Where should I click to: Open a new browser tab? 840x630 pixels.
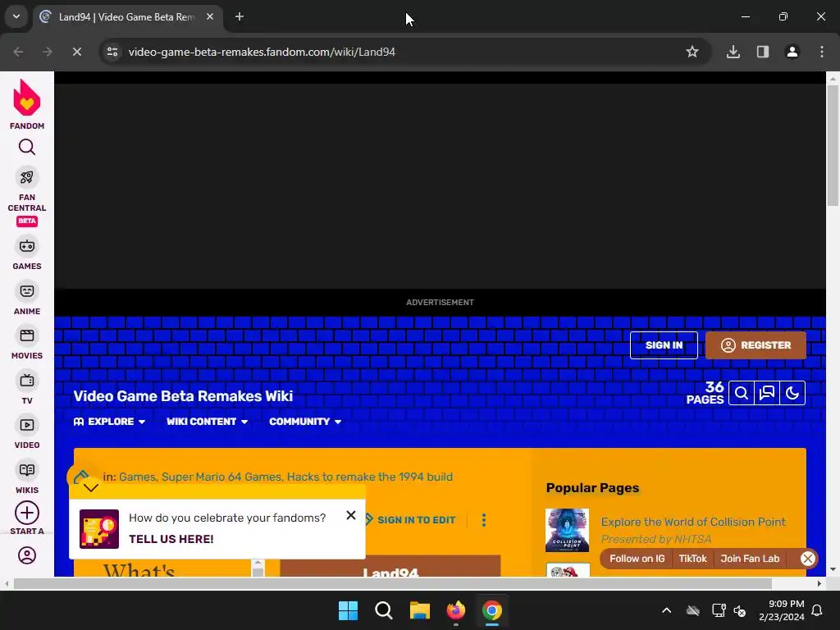240,16
